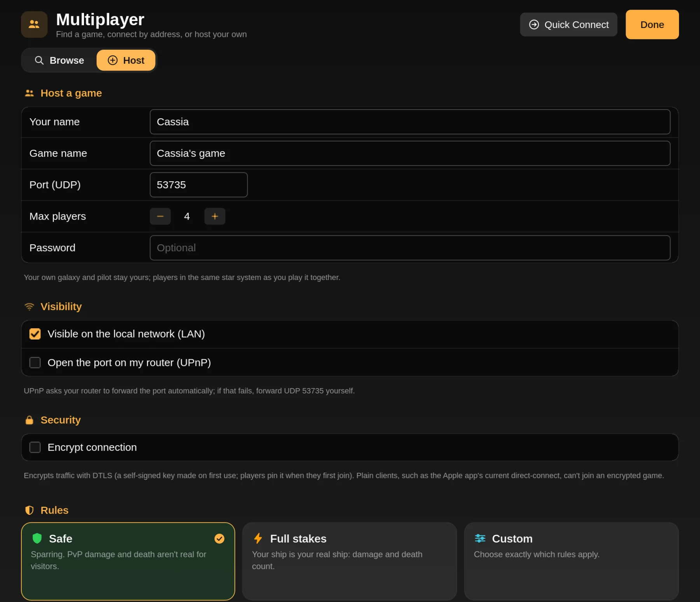This screenshot has width=700, height=602.
Task: Click the people icon beside Host a game
Action: click(x=30, y=93)
